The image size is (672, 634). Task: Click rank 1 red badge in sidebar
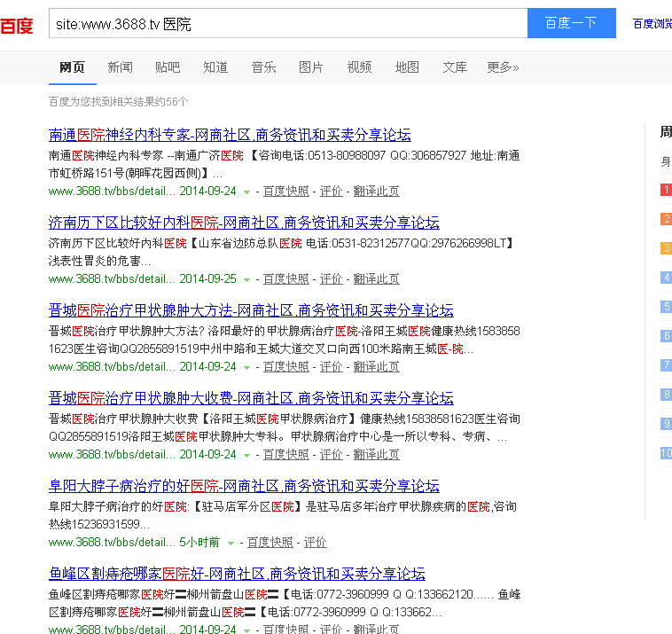[x=666, y=190]
